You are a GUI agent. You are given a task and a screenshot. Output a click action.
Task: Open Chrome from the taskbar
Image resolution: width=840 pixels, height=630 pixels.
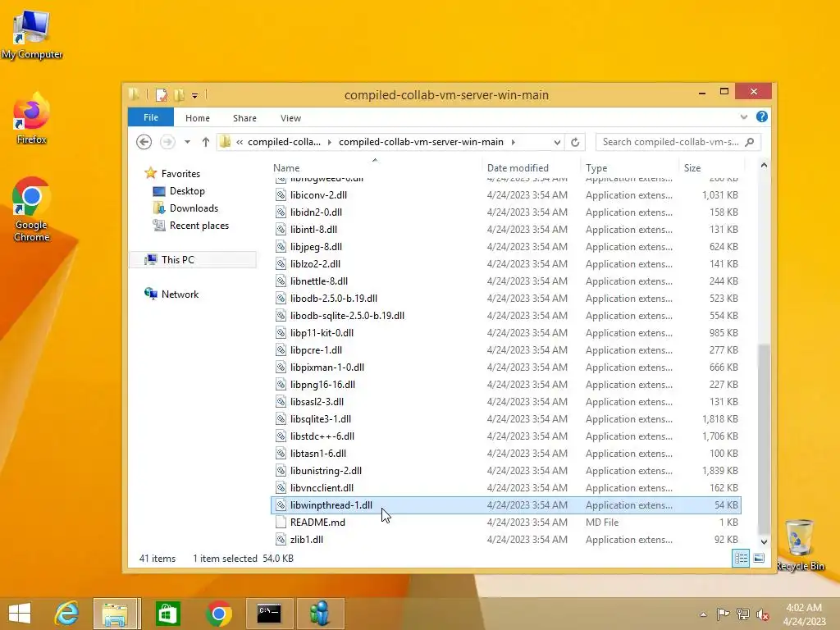tap(218, 614)
